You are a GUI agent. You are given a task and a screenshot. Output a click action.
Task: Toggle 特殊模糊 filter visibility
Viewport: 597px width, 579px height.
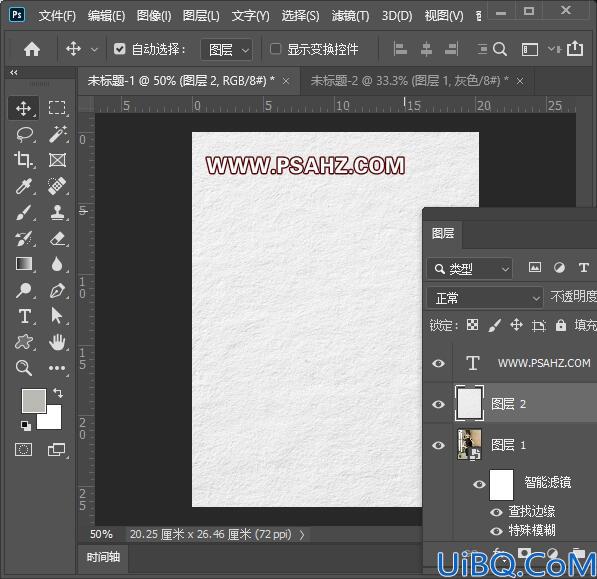click(496, 531)
